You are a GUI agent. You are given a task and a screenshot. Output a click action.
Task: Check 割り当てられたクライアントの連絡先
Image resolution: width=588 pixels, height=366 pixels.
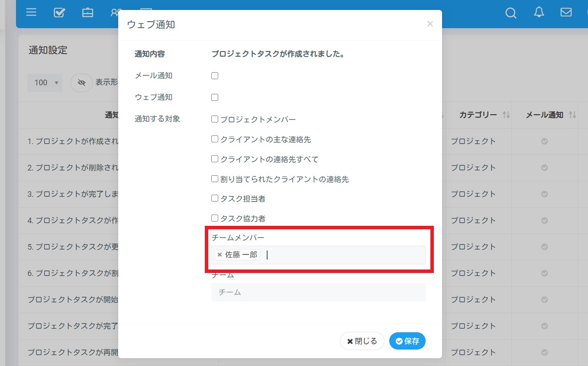pyautogui.click(x=215, y=179)
